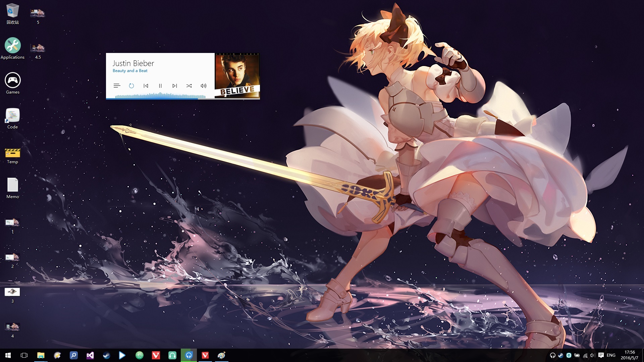Click the Believe album cover
The width and height of the screenshot is (644, 362).
[237, 76]
